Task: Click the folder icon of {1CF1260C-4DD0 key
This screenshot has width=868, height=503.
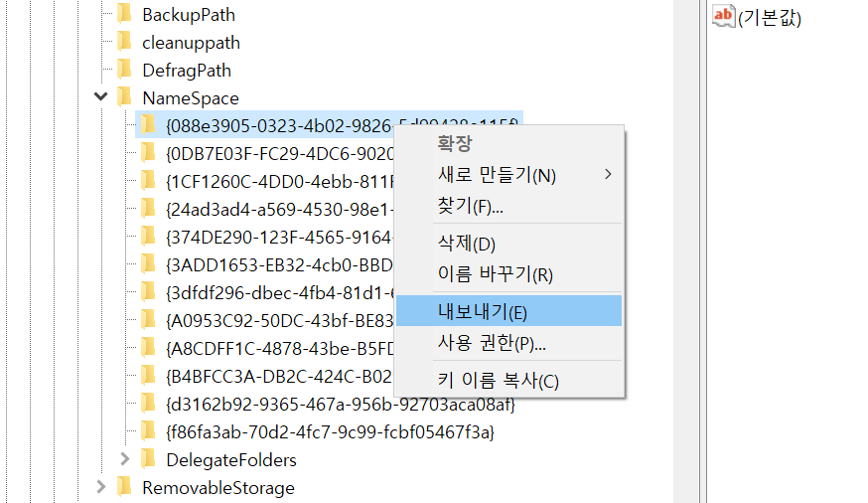Action: (x=148, y=180)
